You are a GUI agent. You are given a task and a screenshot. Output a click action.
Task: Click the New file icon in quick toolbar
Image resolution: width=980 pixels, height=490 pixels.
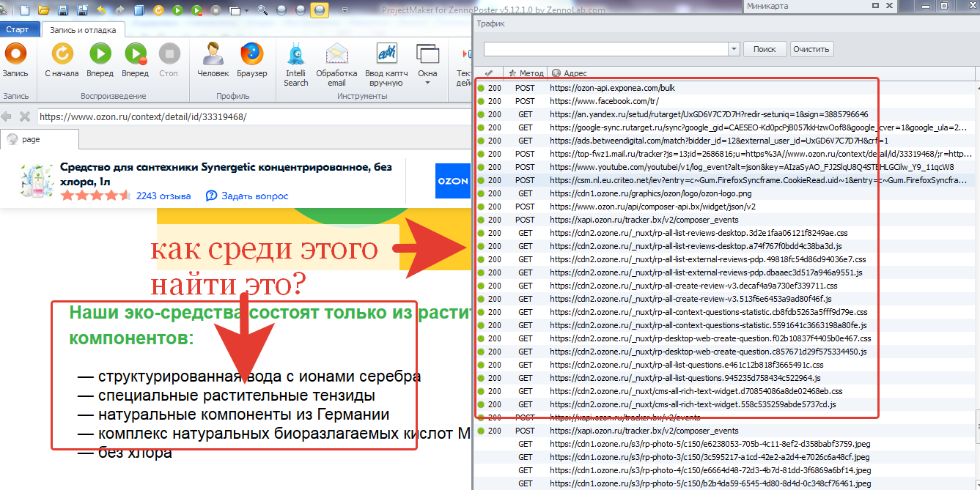(x=25, y=10)
